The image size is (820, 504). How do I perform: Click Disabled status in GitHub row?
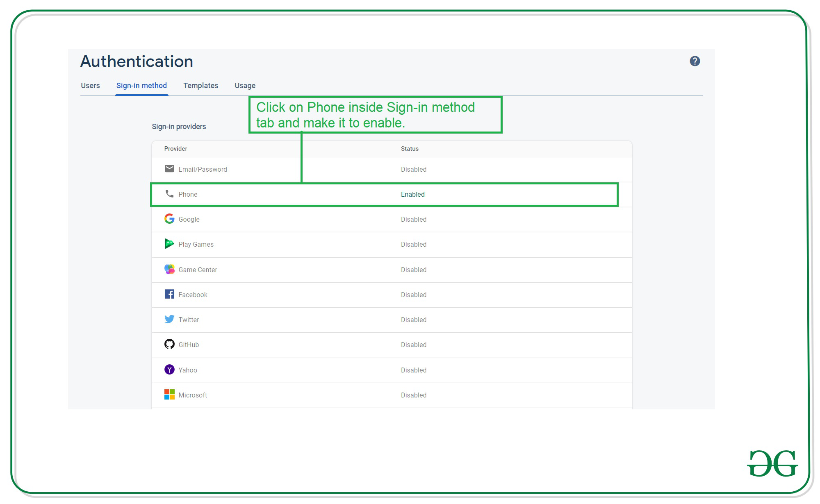coord(414,345)
